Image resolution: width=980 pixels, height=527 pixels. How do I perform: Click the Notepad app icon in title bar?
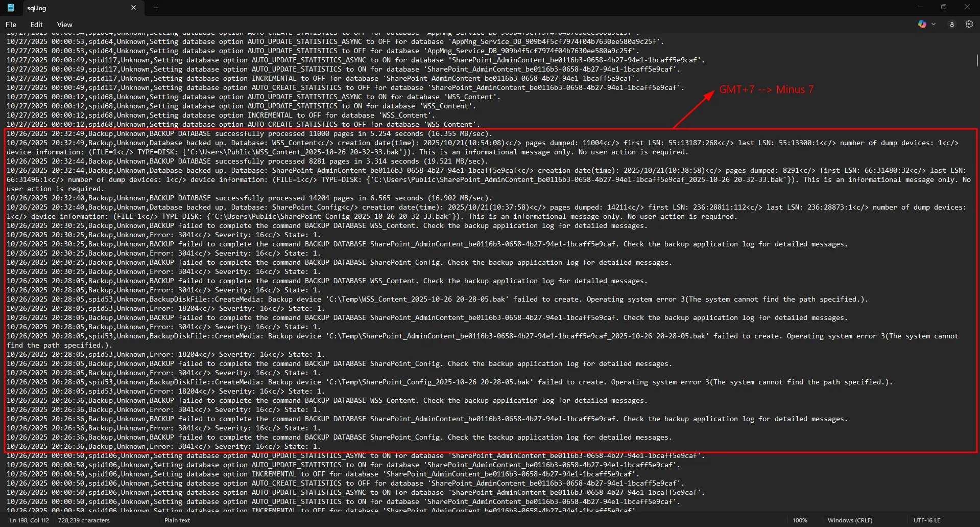point(10,8)
